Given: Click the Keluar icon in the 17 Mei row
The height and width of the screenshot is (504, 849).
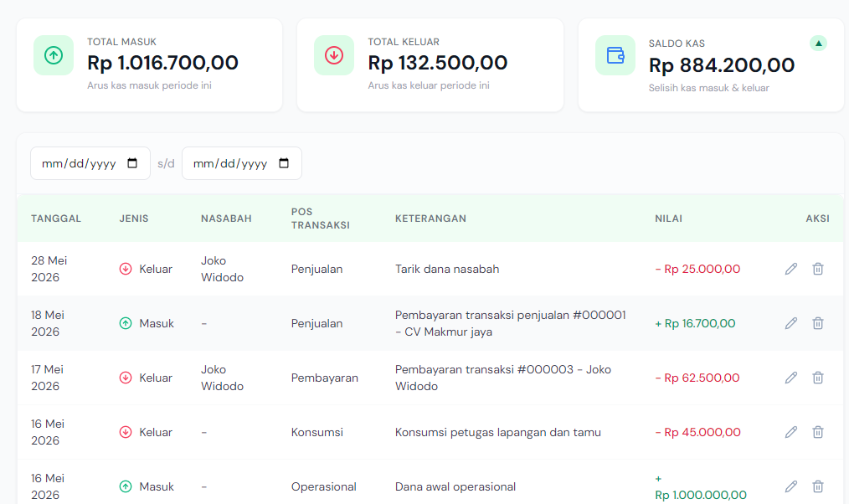Looking at the screenshot, I should 126,378.
